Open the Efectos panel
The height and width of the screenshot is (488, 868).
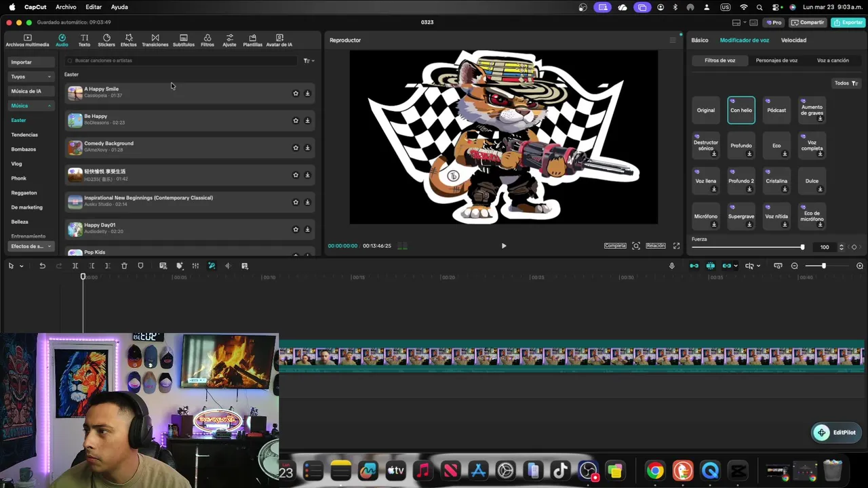coord(129,41)
